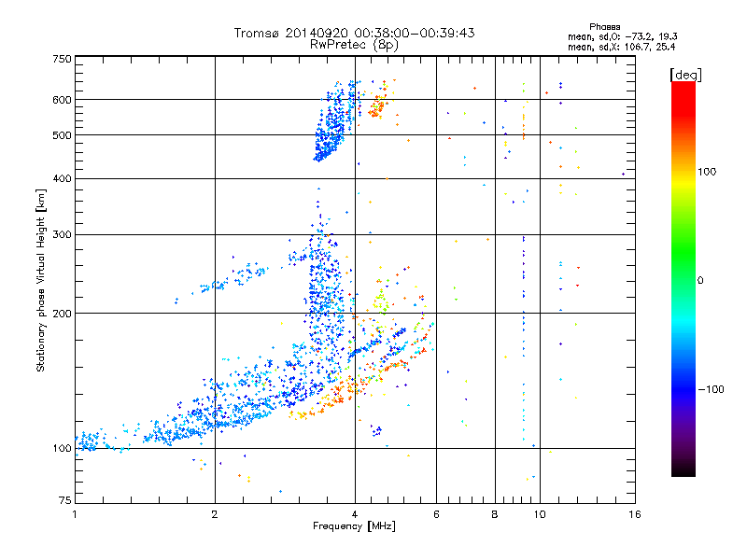Select the RwPretec (8p) subtitle text

tap(354, 45)
